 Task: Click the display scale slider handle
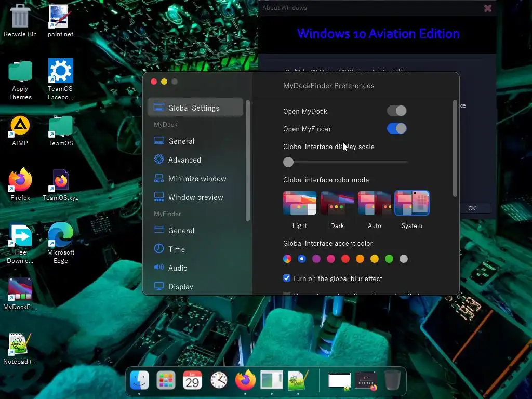pos(288,162)
